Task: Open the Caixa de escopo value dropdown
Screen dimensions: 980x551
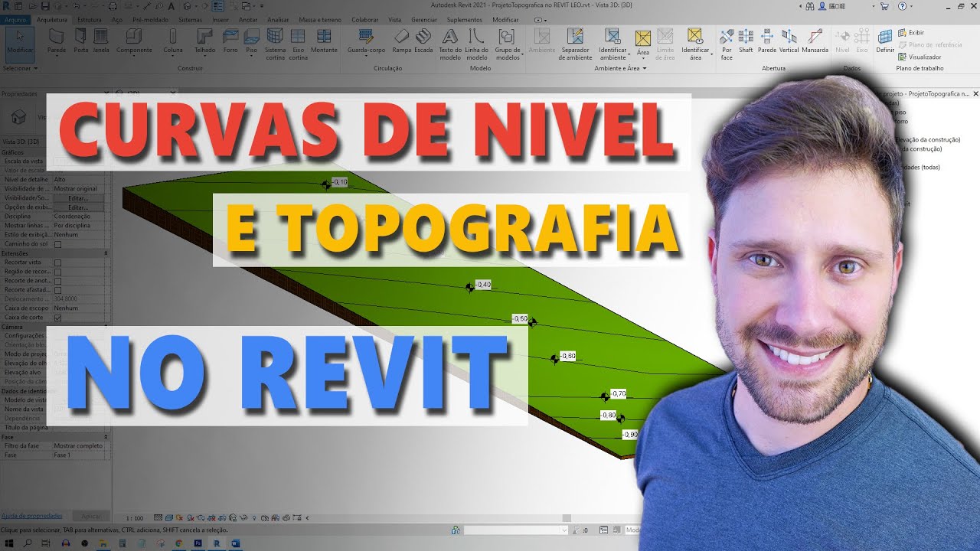Action: pyautogui.click(x=80, y=308)
